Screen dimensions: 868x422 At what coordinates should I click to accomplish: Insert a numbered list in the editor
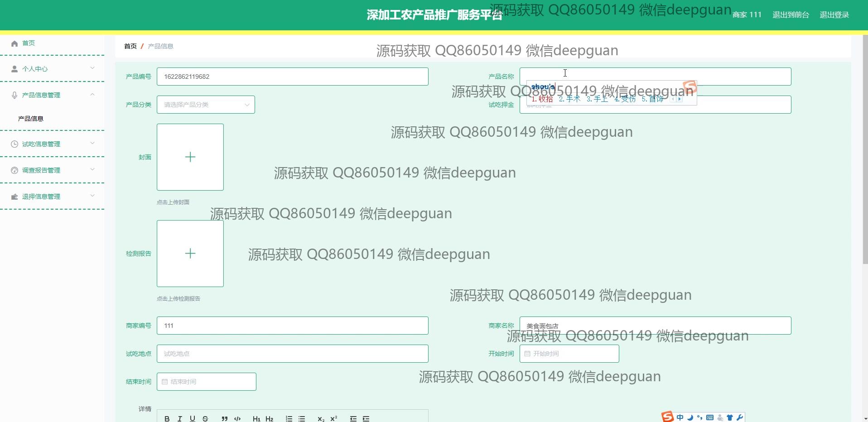click(289, 419)
